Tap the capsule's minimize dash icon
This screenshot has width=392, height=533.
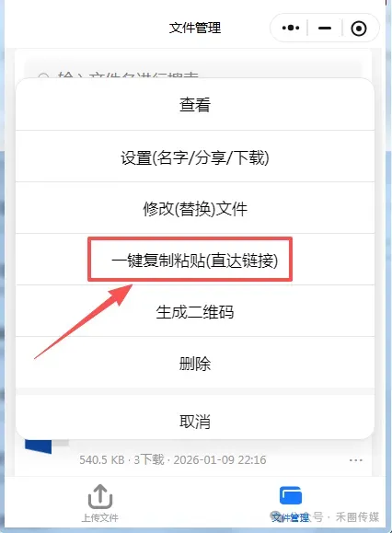(325, 28)
